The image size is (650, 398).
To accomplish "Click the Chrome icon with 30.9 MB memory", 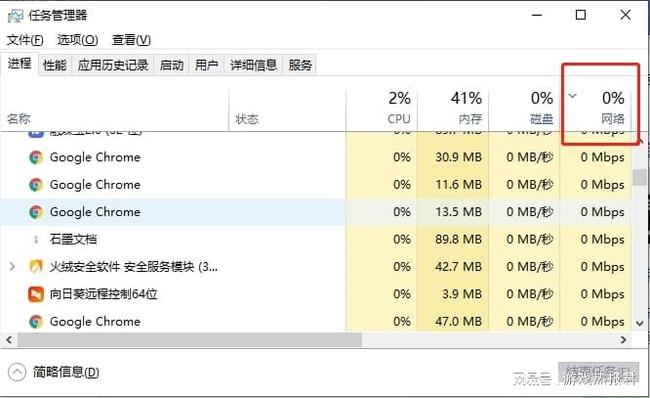I will [36, 157].
